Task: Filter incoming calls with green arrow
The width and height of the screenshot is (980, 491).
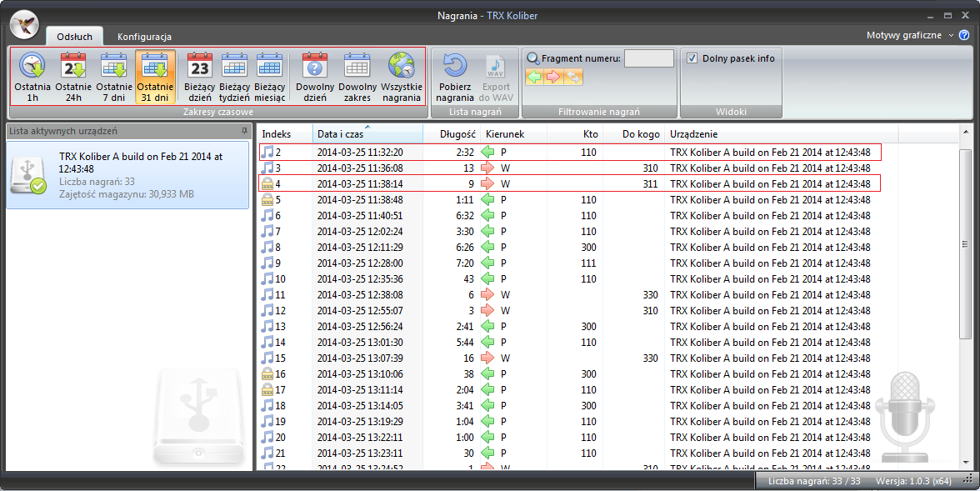Action: pos(534,77)
